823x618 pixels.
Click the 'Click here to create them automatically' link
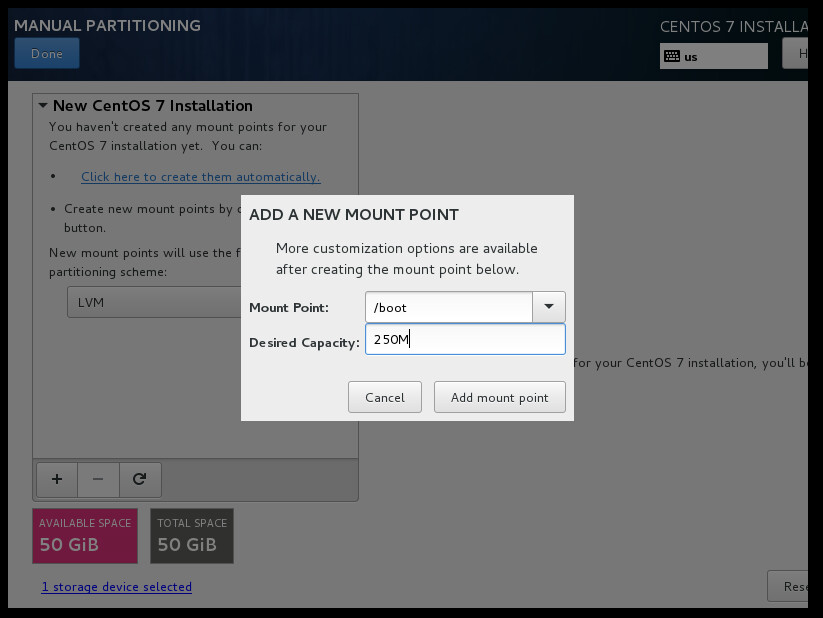coord(201,177)
